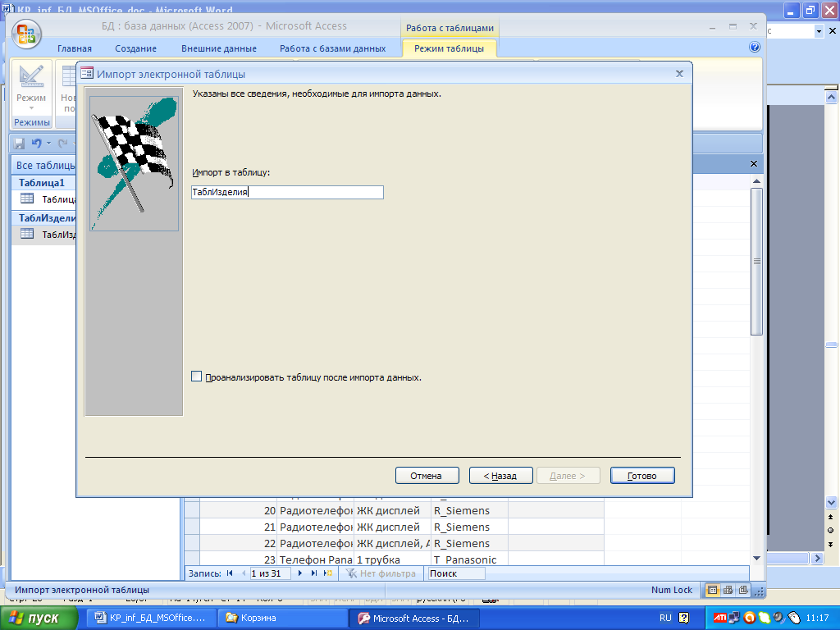Click the import dialog title bar icon
The height and width of the screenshot is (630, 840).
[87, 73]
